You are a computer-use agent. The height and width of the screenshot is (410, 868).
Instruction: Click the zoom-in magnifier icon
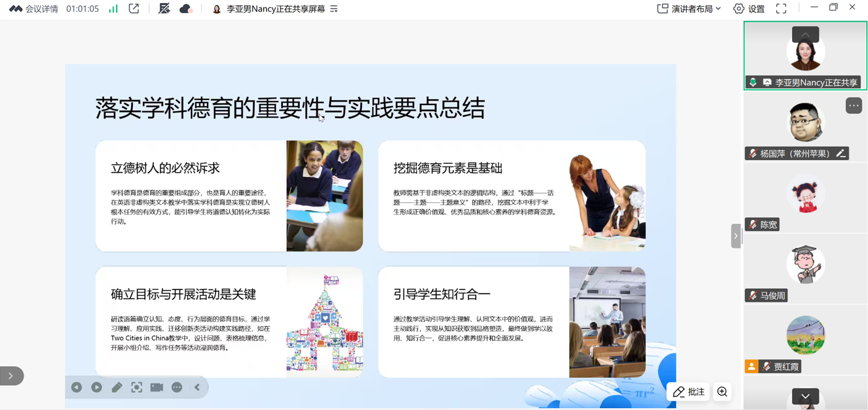722,391
